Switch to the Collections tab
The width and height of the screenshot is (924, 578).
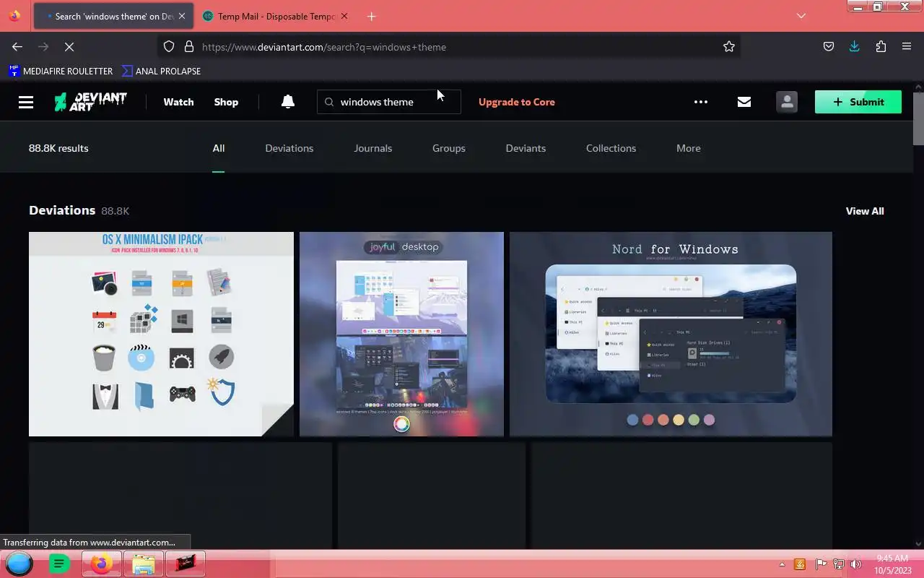611,148
